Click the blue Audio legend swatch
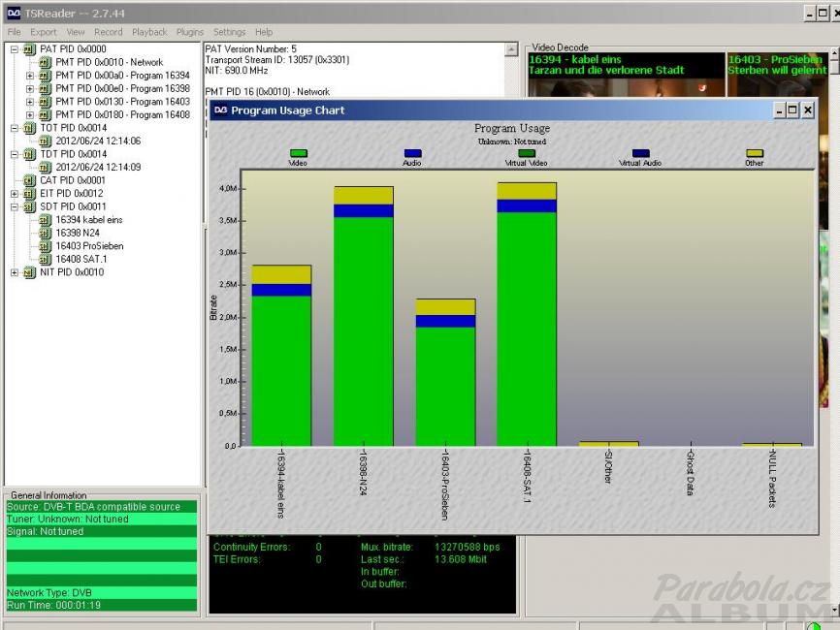 412,153
